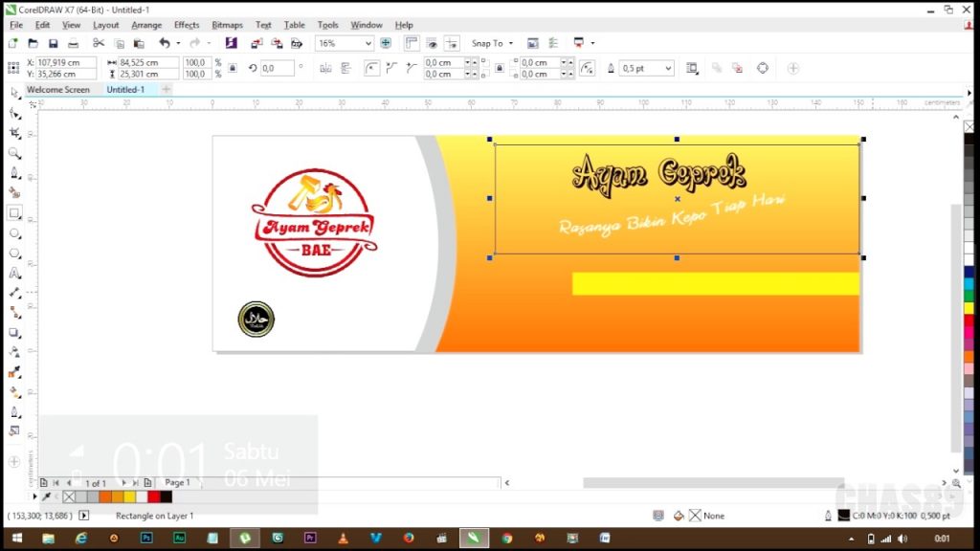Viewport: 980px width, 551px height.
Task: Click the Convert to Curves icon
Action: coord(763,68)
